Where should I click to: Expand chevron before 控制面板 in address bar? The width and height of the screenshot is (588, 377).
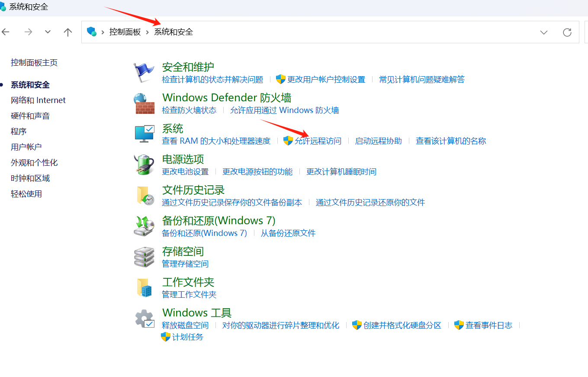tap(103, 32)
